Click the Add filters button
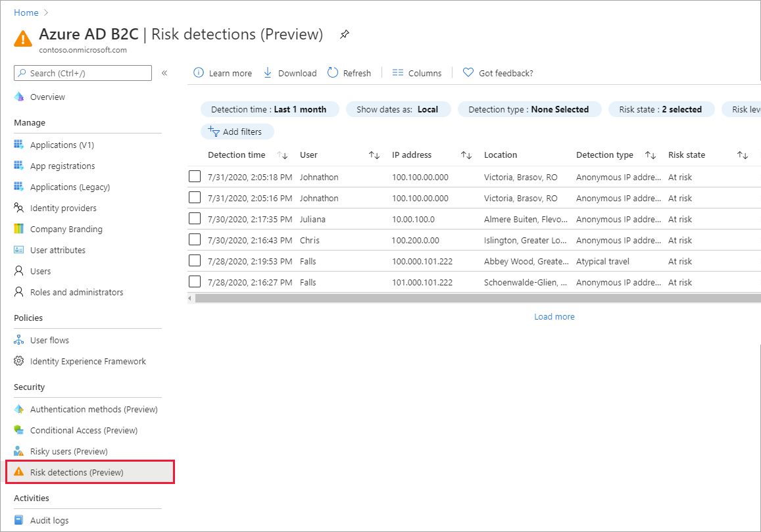Image resolution: width=761 pixels, height=532 pixels. (237, 132)
